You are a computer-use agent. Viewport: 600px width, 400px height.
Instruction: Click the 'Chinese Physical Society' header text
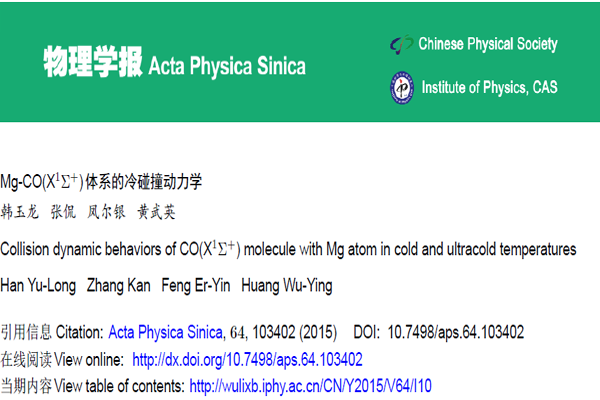click(488, 44)
